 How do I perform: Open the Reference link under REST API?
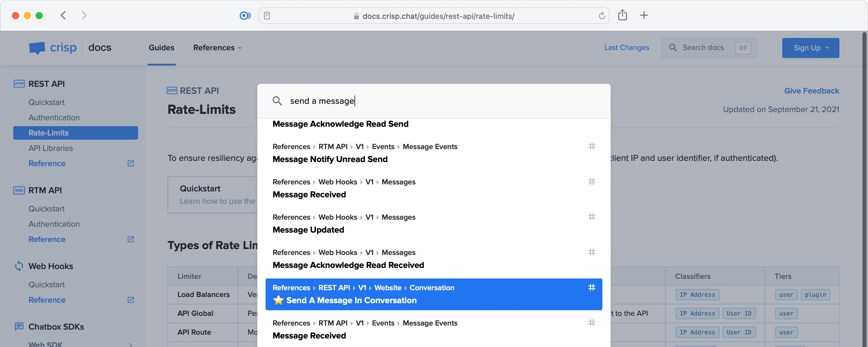[47, 163]
